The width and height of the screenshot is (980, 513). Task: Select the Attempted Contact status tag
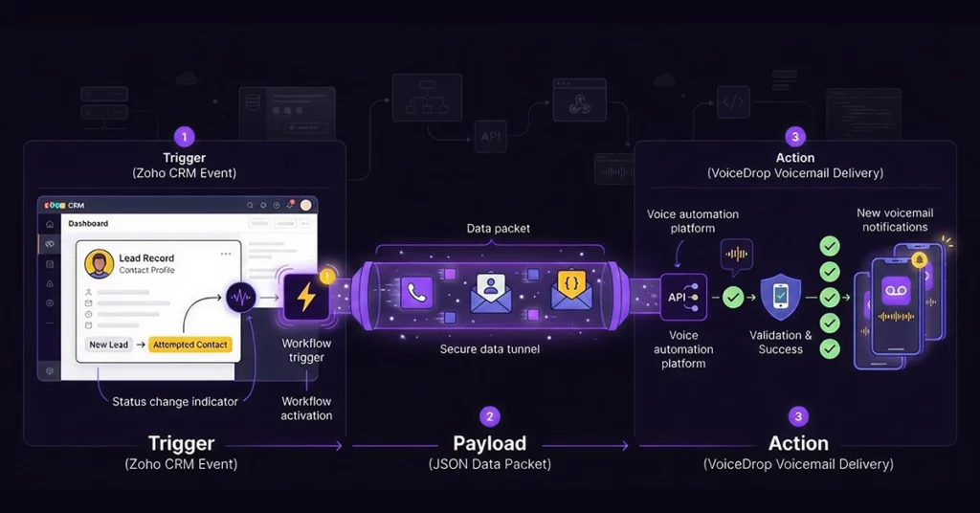point(190,345)
